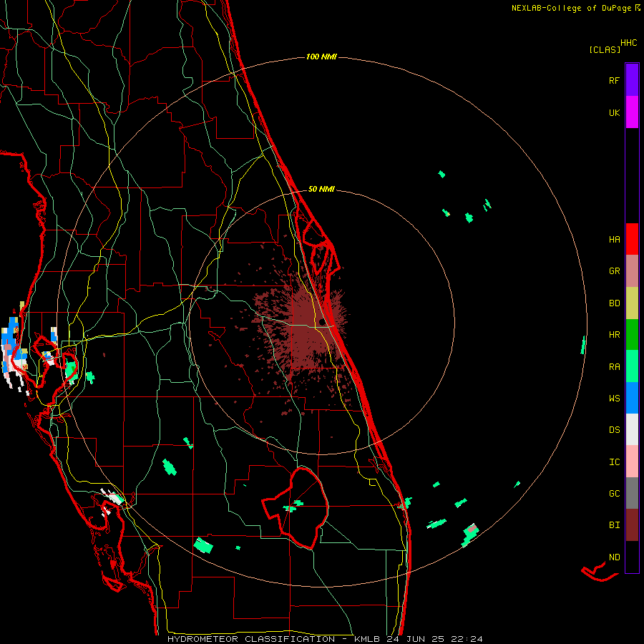Click the GC gray legend swatch
The width and height of the screenshot is (644, 644).
point(632,493)
